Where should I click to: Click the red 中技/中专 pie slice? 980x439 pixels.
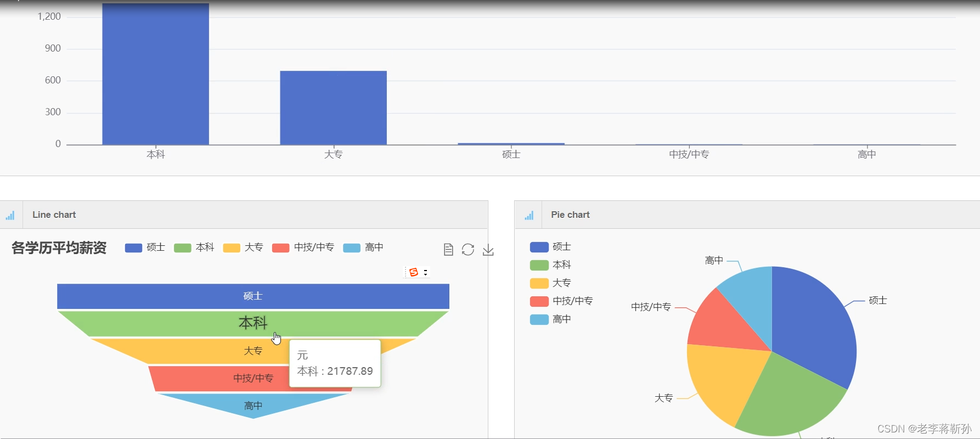click(x=722, y=324)
